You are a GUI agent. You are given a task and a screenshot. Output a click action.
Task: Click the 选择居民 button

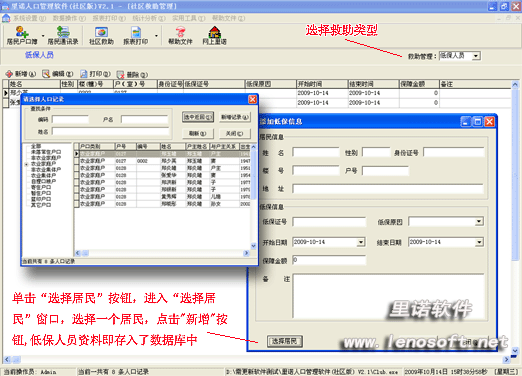click(285, 341)
